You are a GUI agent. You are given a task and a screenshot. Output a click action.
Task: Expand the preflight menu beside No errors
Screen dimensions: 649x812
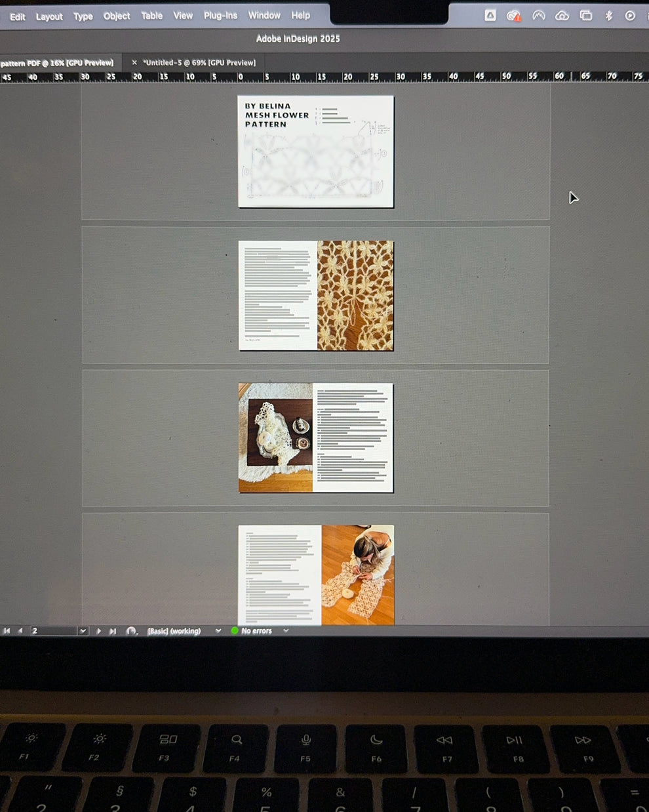click(286, 631)
